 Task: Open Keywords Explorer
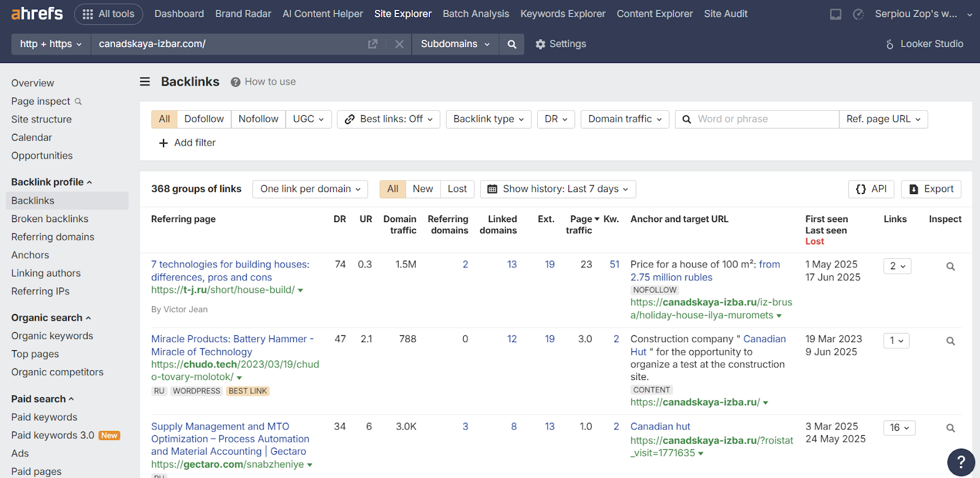tap(563, 13)
